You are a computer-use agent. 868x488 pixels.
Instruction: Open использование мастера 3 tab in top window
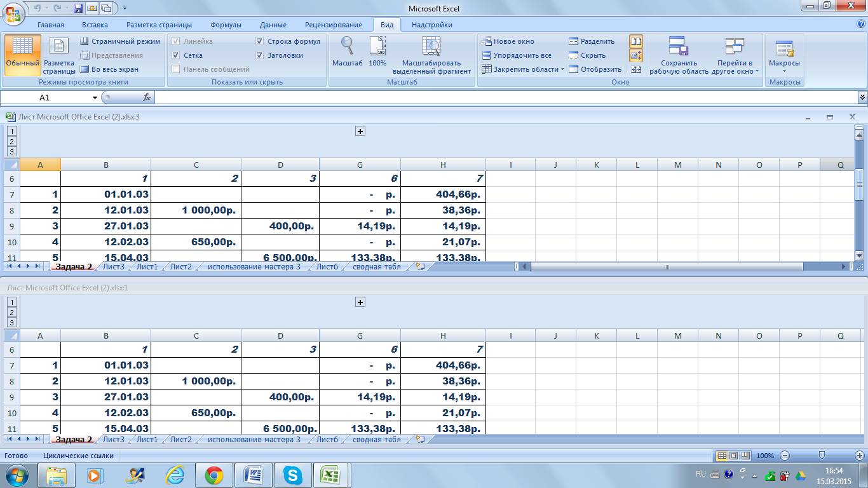(254, 267)
